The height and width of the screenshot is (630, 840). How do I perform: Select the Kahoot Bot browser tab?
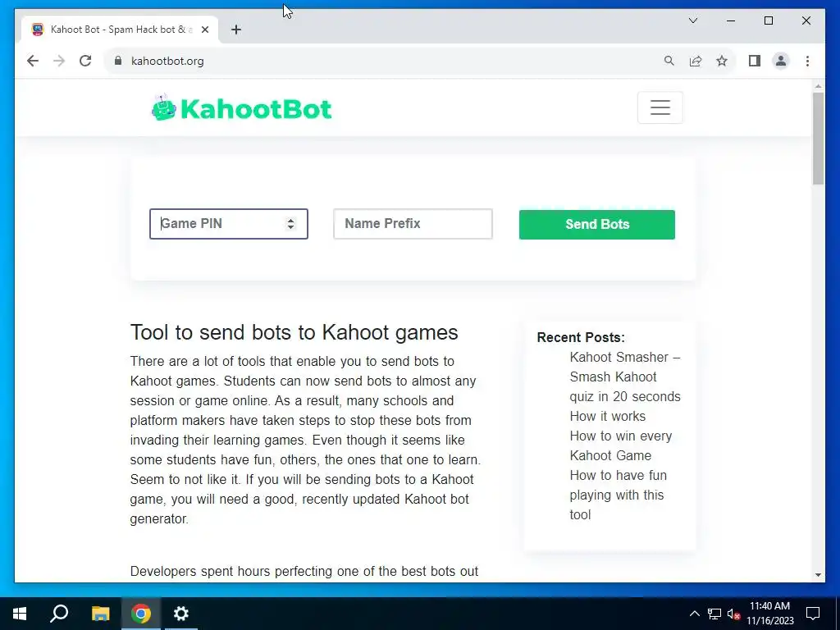[120, 30]
